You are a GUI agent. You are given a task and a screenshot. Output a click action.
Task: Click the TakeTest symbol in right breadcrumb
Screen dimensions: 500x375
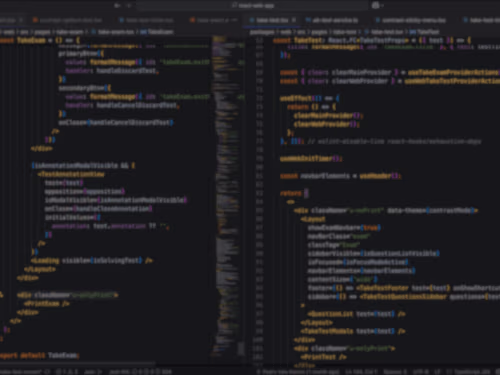pos(425,32)
